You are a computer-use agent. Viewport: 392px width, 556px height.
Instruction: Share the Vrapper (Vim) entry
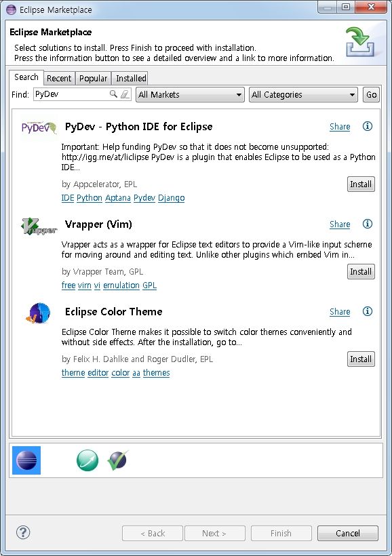[340, 224]
